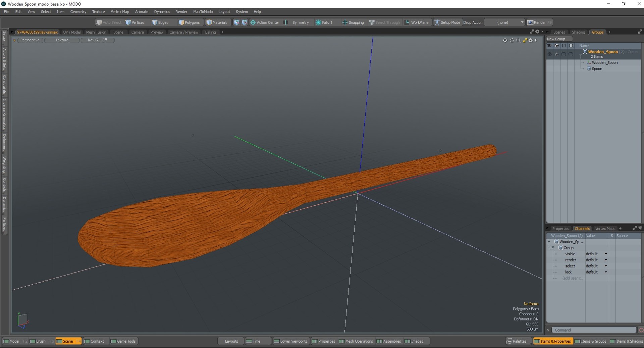This screenshot has width=644, height=348.
Task: Click the Render button icon
Action: click(530, 22)
